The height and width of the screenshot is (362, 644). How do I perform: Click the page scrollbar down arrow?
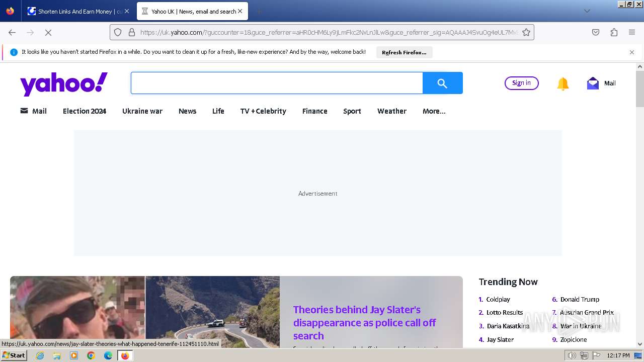click(640, 344)
